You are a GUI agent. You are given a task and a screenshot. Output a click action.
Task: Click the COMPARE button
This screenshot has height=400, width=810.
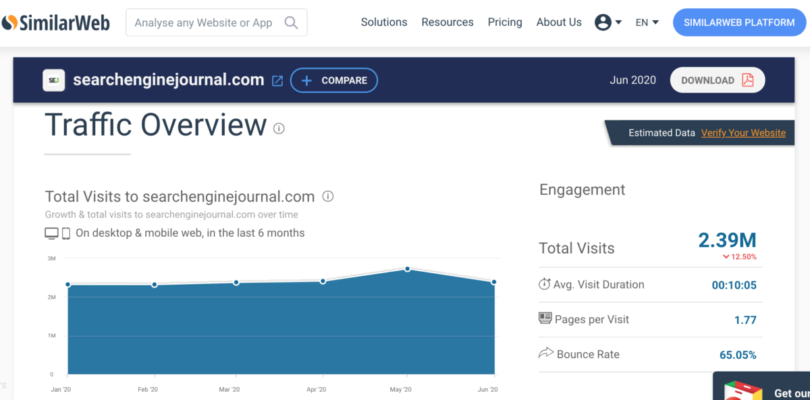(x=334, y=80)
